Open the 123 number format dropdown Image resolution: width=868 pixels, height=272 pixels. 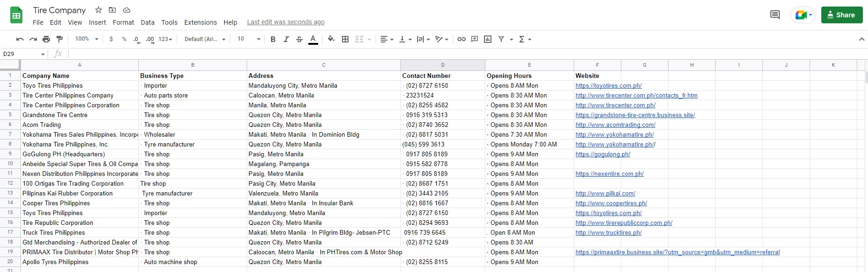pyautogui.click(x=165, y=39)
